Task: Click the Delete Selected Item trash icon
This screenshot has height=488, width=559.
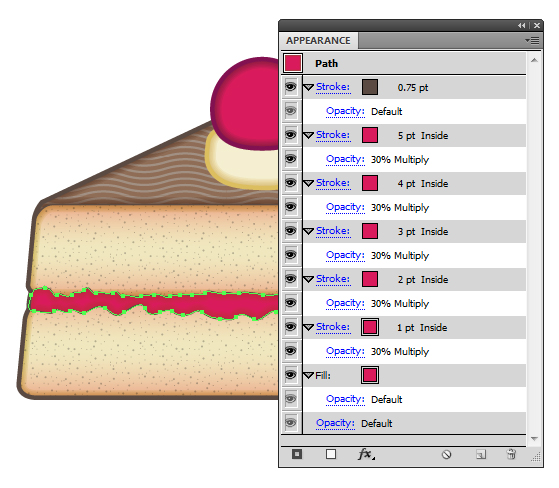Action: click(x=511, y=454)
